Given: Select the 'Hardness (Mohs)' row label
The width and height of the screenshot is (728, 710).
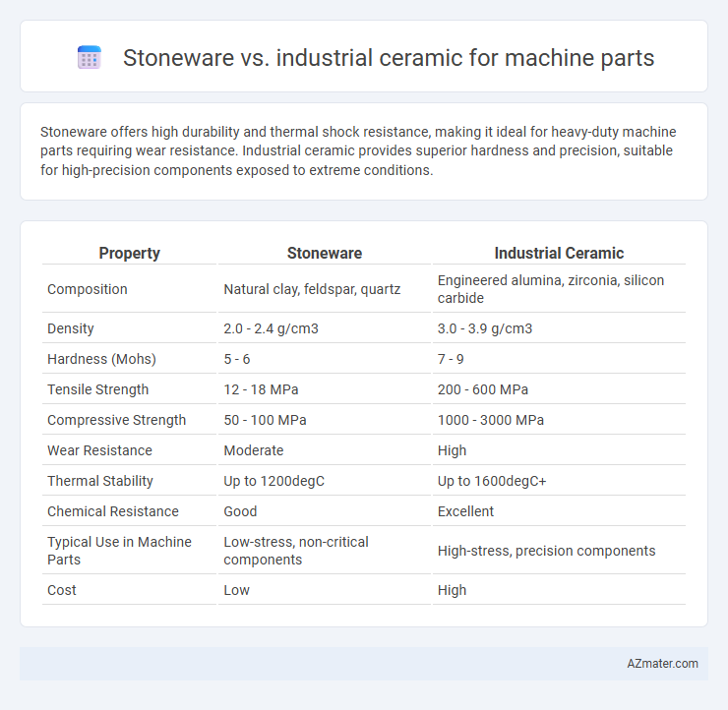Looking at the screenshot, I should click(x=101, y=359).
